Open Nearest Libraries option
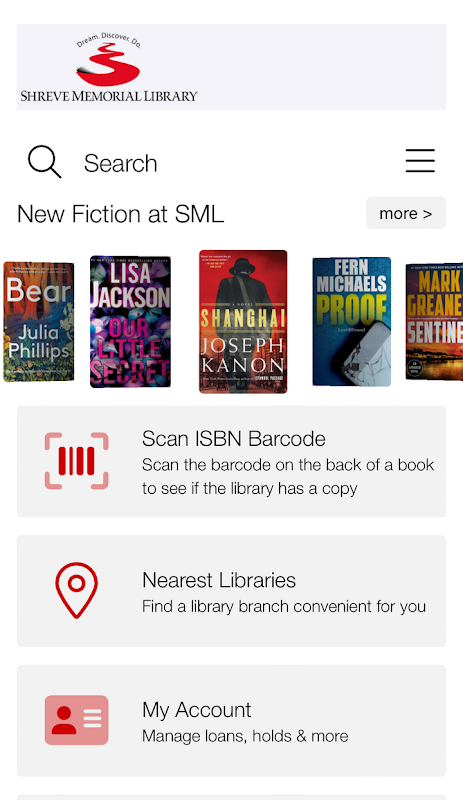Screen dimensions: 463x800 pyautogui.click(x=231, y=591)
